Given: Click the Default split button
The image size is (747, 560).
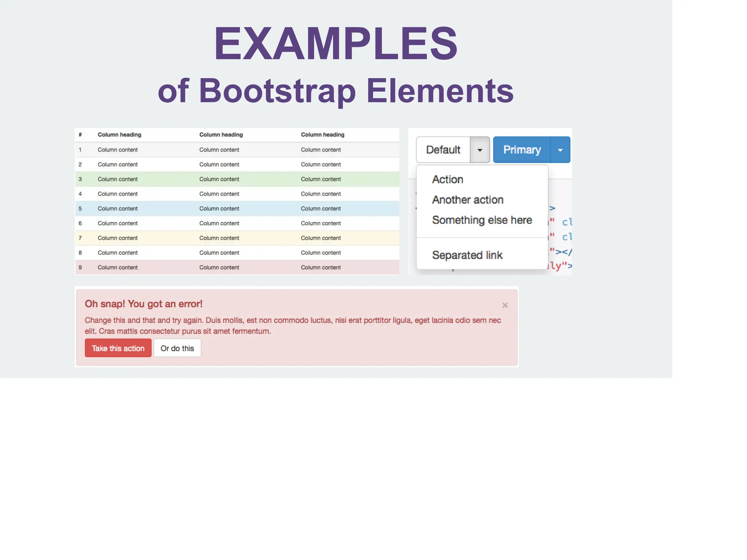Looking at the screenshot, I should coord(443,150).
